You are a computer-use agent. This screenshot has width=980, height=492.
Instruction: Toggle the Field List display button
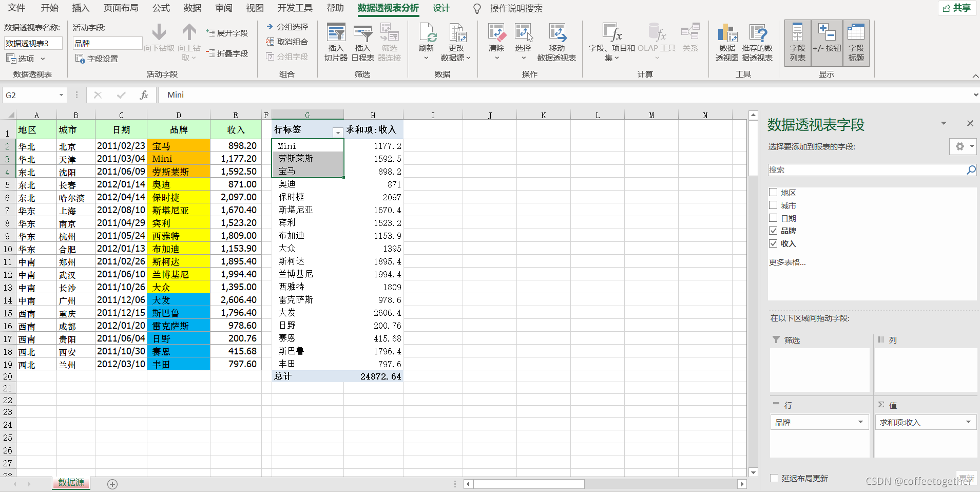[798, 43]
